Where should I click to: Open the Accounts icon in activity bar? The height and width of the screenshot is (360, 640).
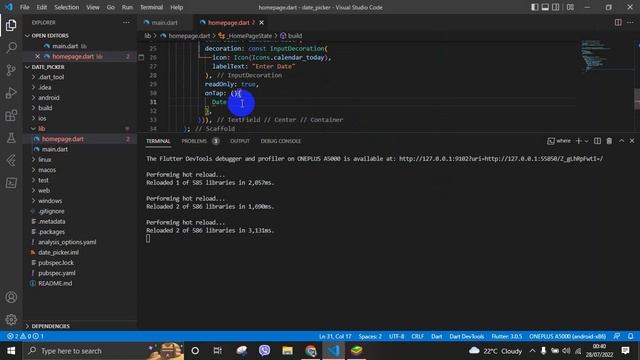(x=11, y=297)
